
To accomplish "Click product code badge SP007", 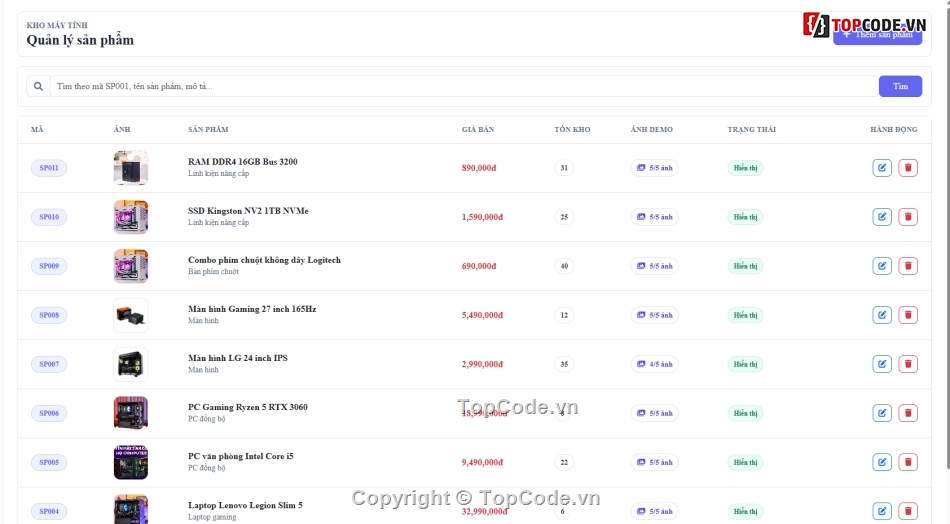I will [49, 364].
